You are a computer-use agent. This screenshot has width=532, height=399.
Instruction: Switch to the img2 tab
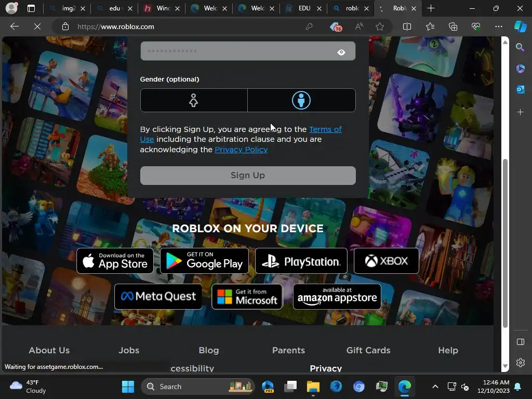click(x=68, y=8)
